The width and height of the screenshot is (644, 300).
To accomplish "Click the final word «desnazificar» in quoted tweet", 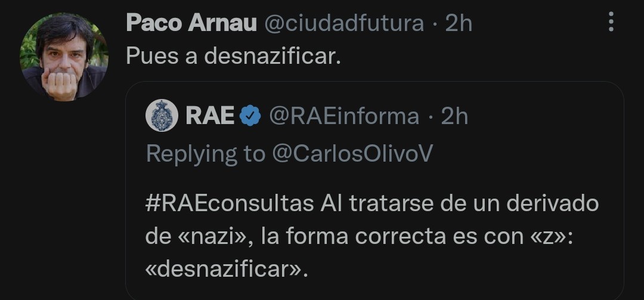I will 227,270.
